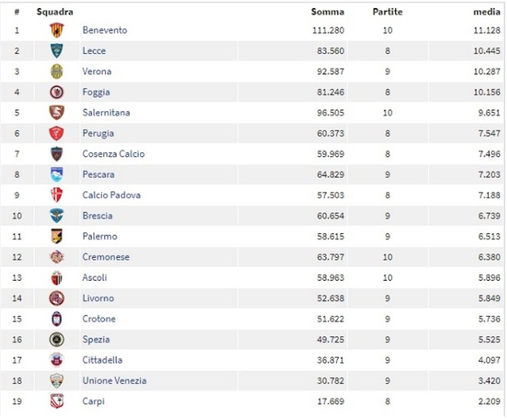The width and height of the screenshot is (507, 420).
Task: Follow the Brescia team name link
Action: tap(97, 216)
